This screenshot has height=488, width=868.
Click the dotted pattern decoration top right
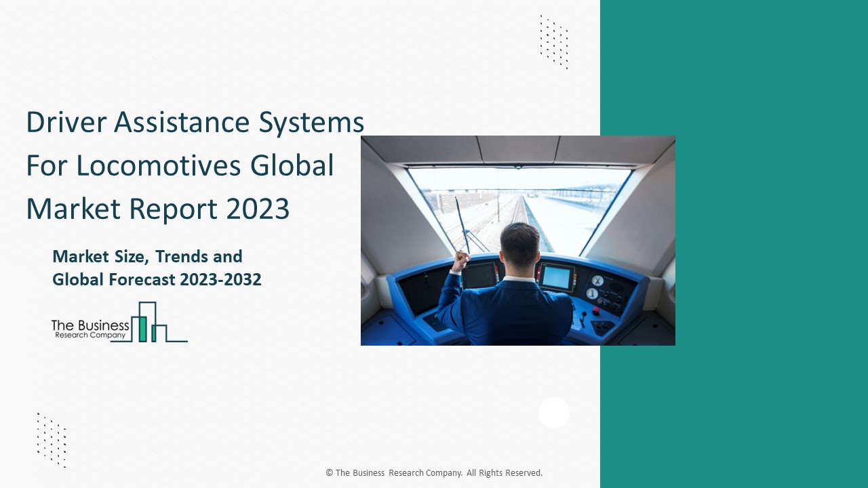553,41
